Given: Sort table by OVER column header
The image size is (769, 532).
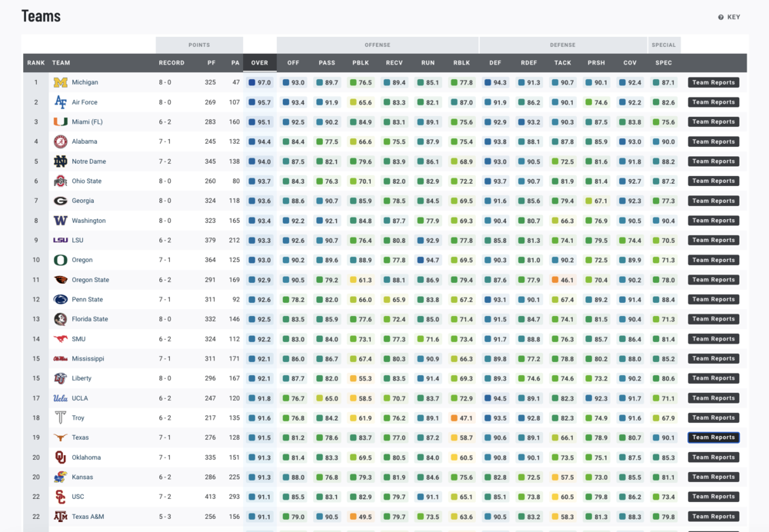Looking at the screenshot, I should (260, 63).
